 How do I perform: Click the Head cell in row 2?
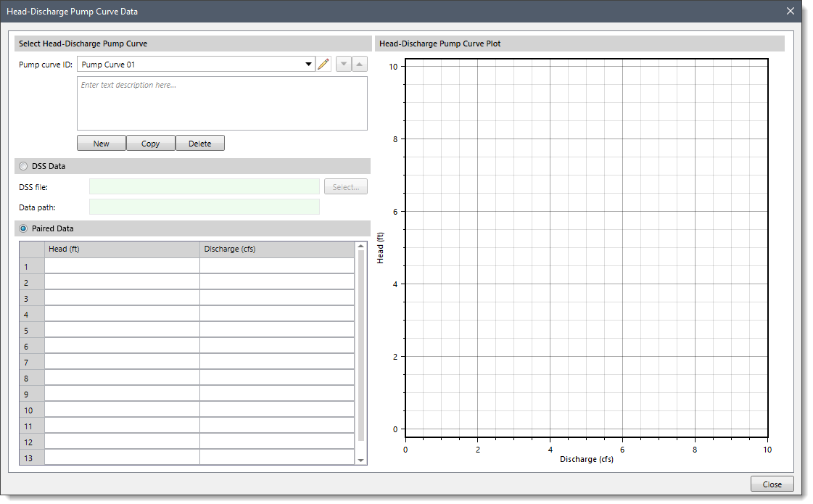tap(122, 282)
